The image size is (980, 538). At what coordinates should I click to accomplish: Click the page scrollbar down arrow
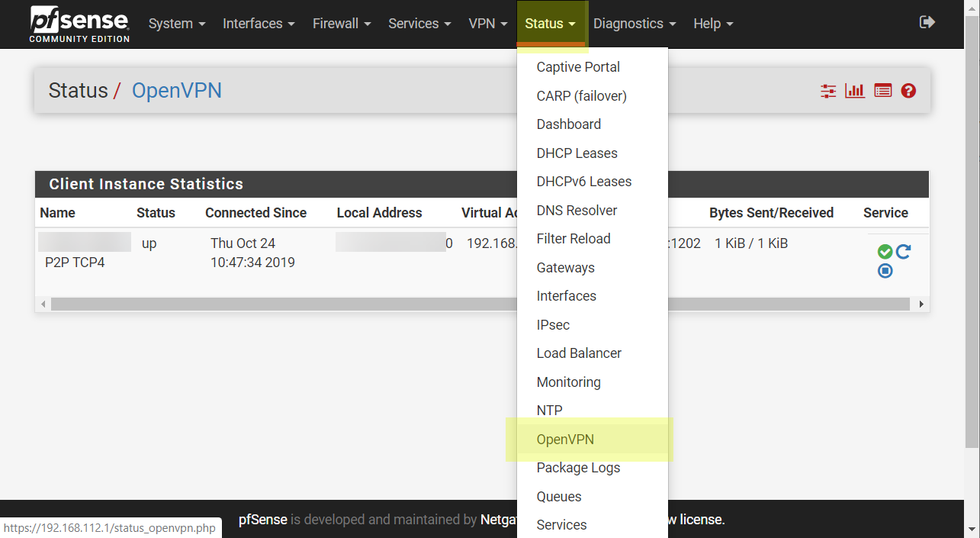(x=972, y=530)
